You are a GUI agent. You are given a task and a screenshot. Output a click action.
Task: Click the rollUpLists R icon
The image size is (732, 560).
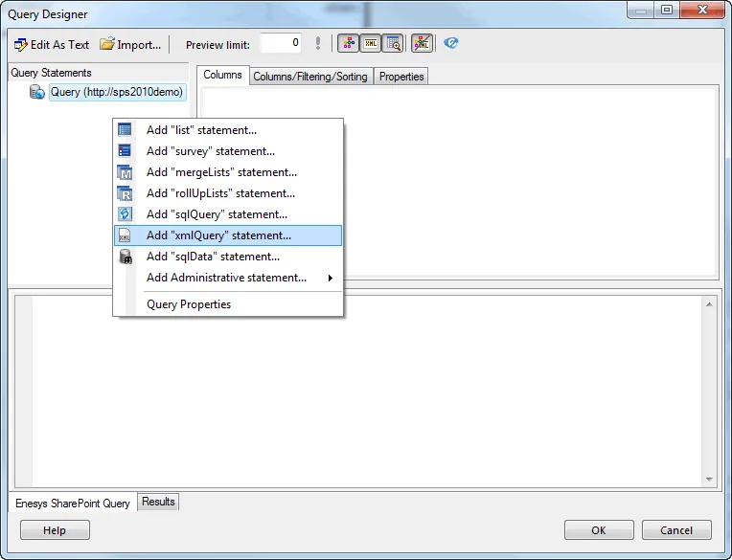pyautogui.click(x=125, y=193)
